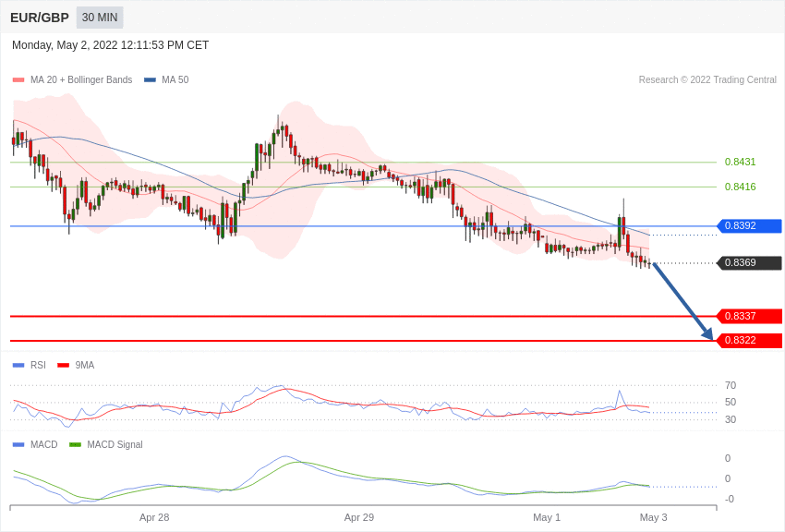Click the blue RSI legend swatch
Viewport: 785px width, 532px height.
click(x=18, y=366)
